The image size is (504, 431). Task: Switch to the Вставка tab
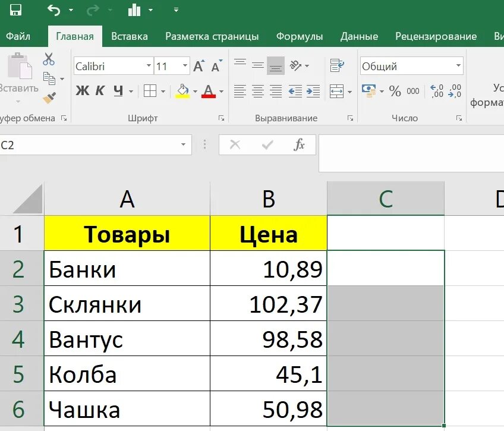point(130,36)
